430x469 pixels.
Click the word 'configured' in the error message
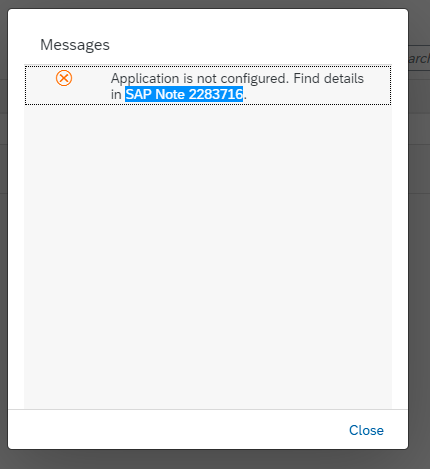click(254, 79)
